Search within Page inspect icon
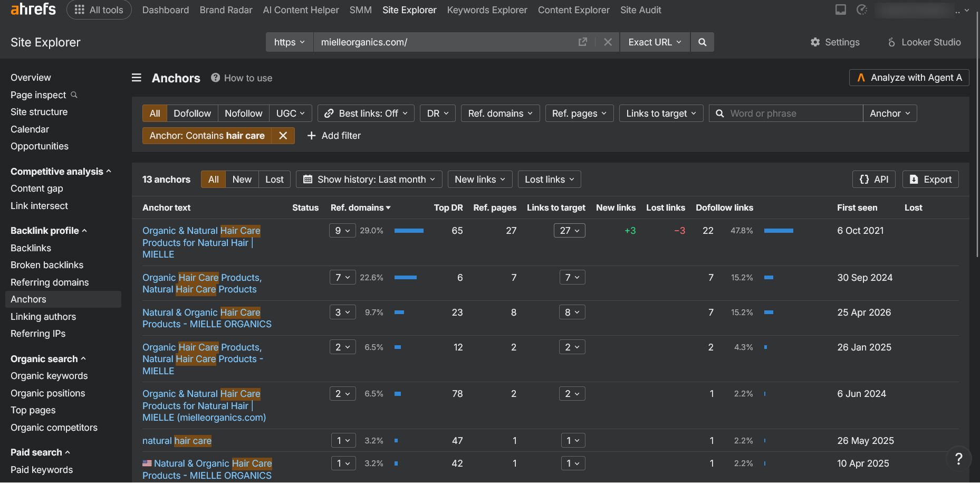Screen dimensions: 980x483 [74, 94]
